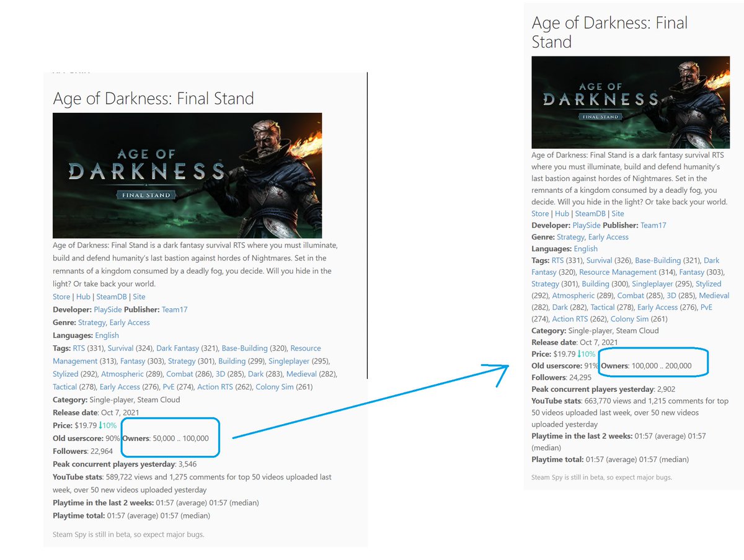Open the Resource Management (313) tag
The height and width of the screenshot is (560, 744).
point(186,355)
